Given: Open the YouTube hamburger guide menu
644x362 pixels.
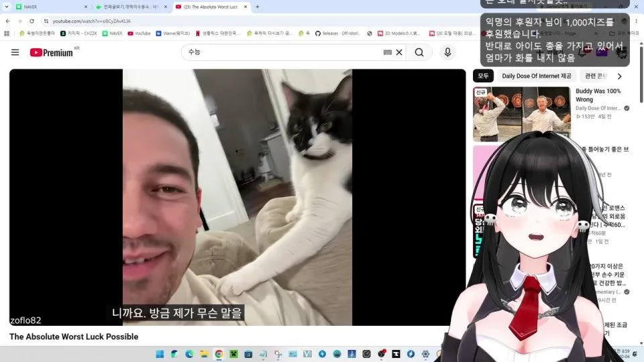Looking at the screenshot, I should [15, 52].
